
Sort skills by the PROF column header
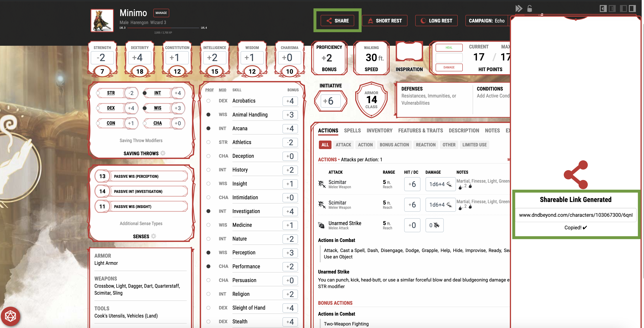tap(209, 90)
